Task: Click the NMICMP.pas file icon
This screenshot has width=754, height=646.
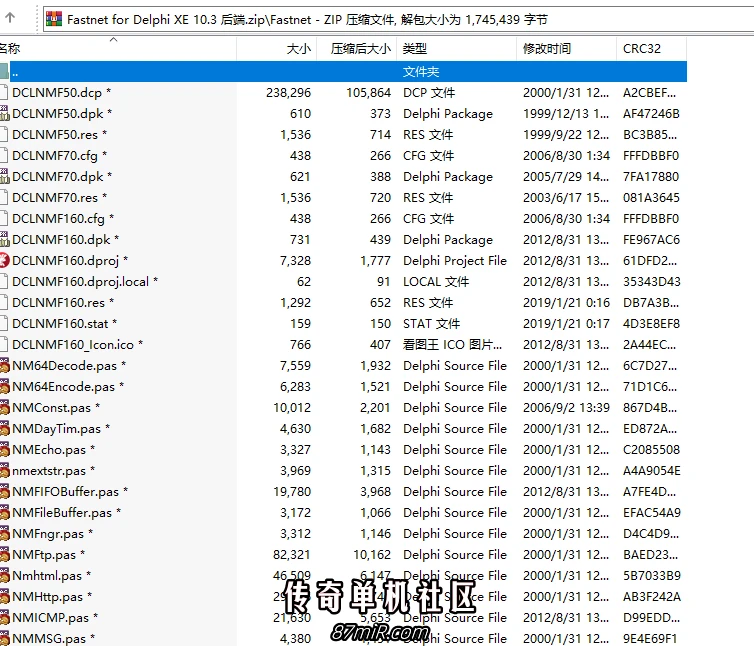Action: (x=4, y=618)
